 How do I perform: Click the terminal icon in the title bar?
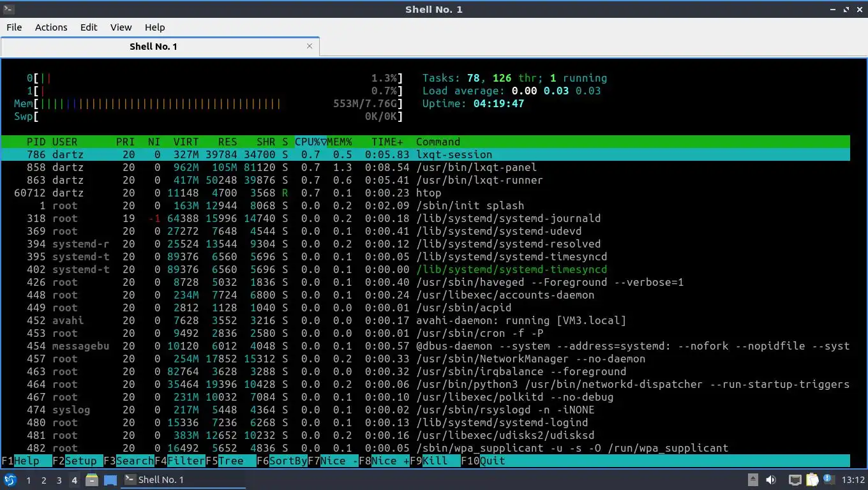click(x=8, y=10)
